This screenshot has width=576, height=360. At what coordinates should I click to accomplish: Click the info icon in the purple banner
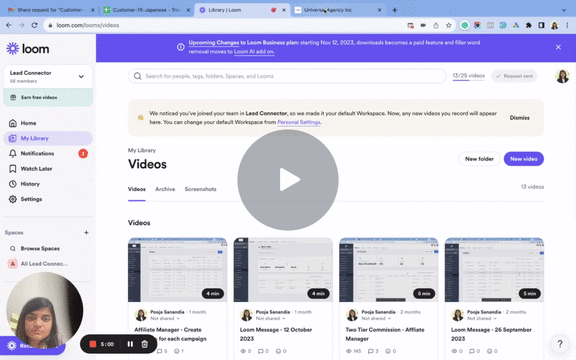[x=180, y=47]
